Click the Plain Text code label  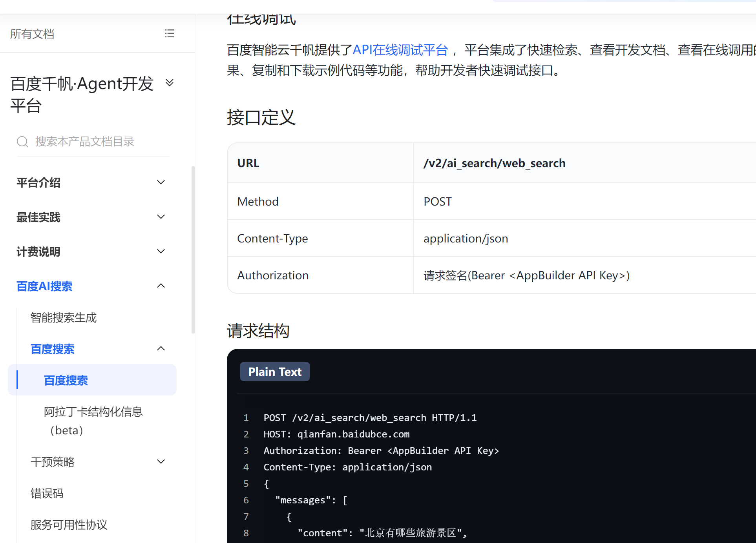pyautogui.click(x=275, y=372)
